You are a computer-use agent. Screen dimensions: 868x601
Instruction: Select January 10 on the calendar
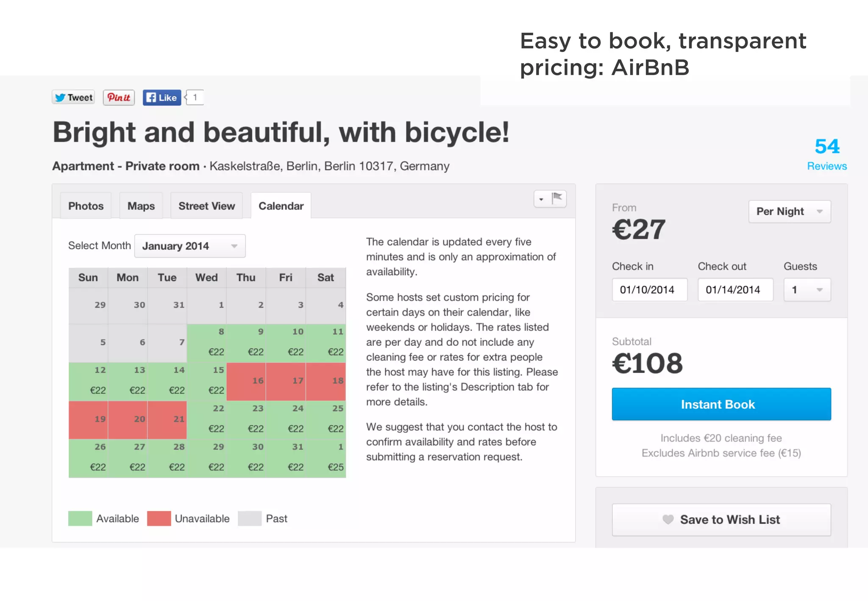(x=286, y=343)
